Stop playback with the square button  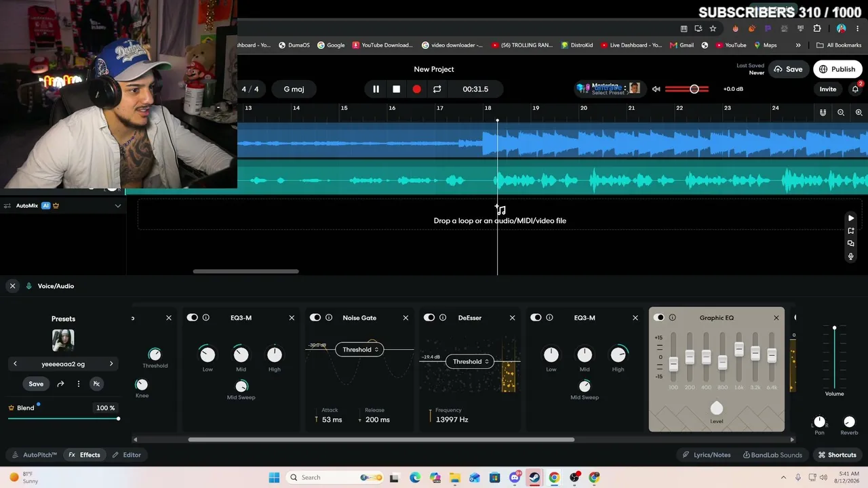(397, 89)
